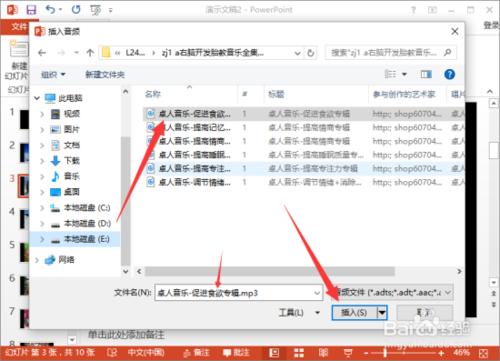The width and height of the screenshot is (500, 361).
Task: Open the PowerPoint help question mark
Action: coord(413,10)
